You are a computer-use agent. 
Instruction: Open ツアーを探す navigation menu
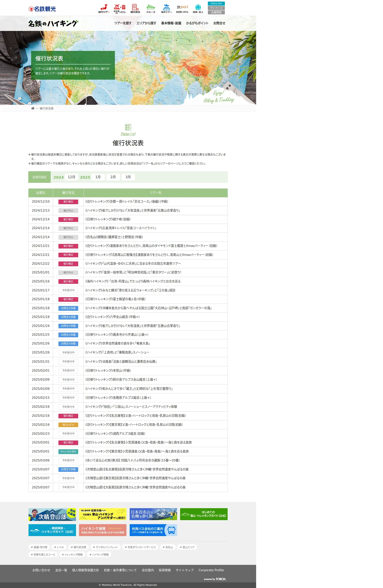[123, 23]
